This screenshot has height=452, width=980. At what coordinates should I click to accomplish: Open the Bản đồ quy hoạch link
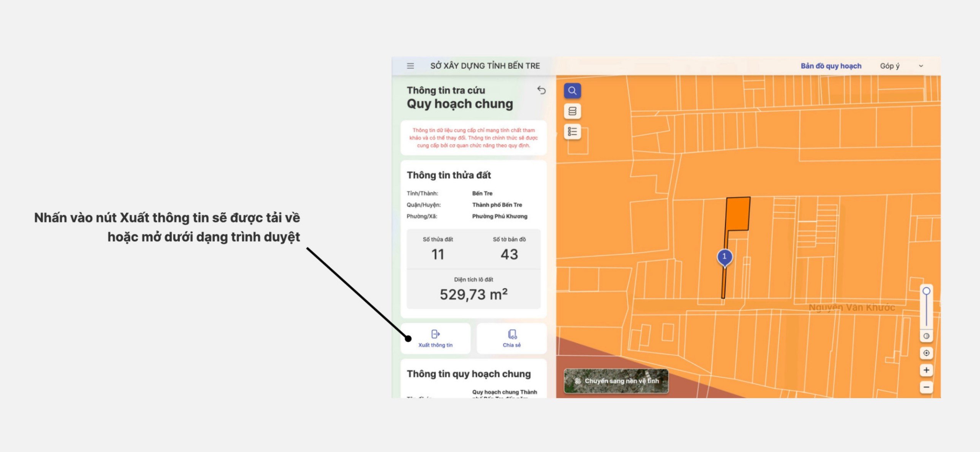coord(830,65)
